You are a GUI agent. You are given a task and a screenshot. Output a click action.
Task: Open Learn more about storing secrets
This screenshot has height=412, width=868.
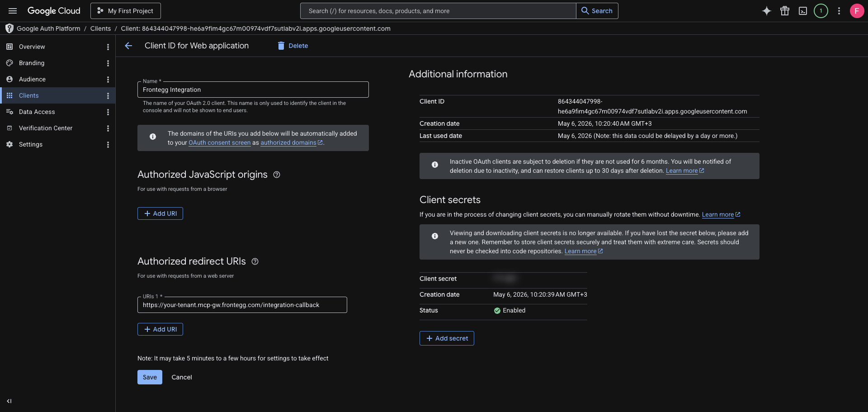[x=583, y=251]
